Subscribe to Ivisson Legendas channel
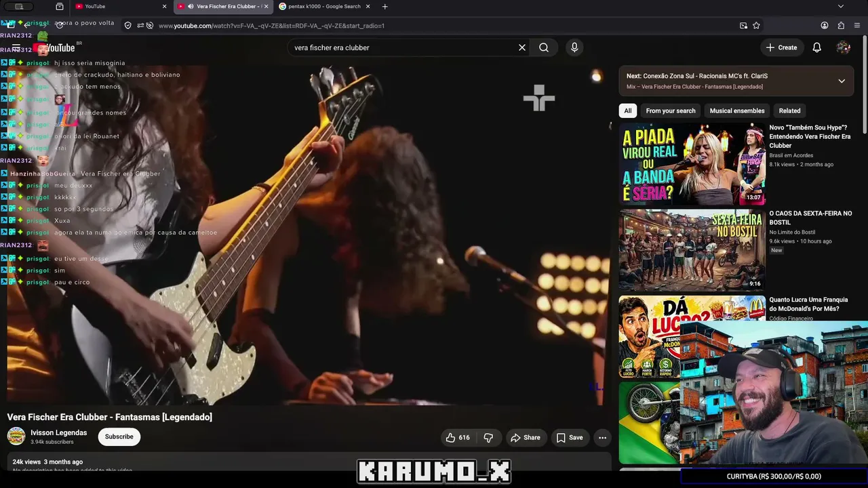 point(119,437)
